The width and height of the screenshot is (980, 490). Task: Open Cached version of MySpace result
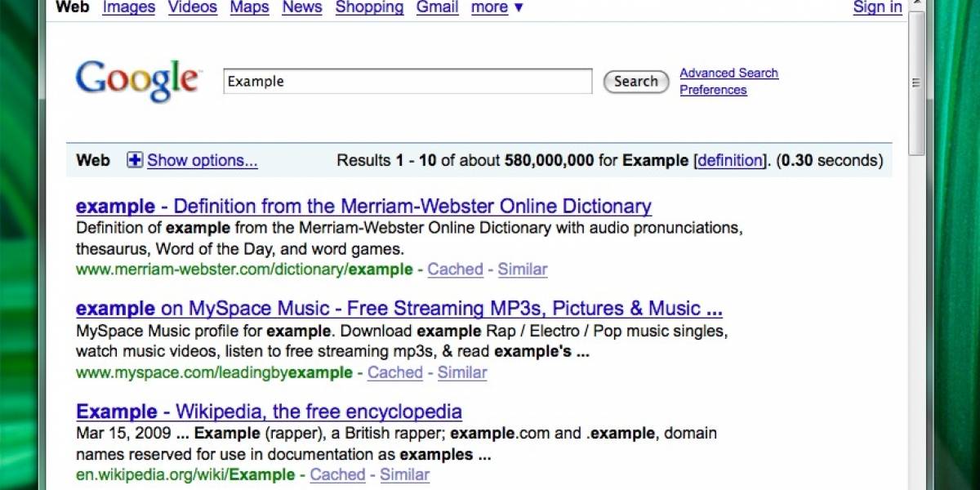point(395,372)
